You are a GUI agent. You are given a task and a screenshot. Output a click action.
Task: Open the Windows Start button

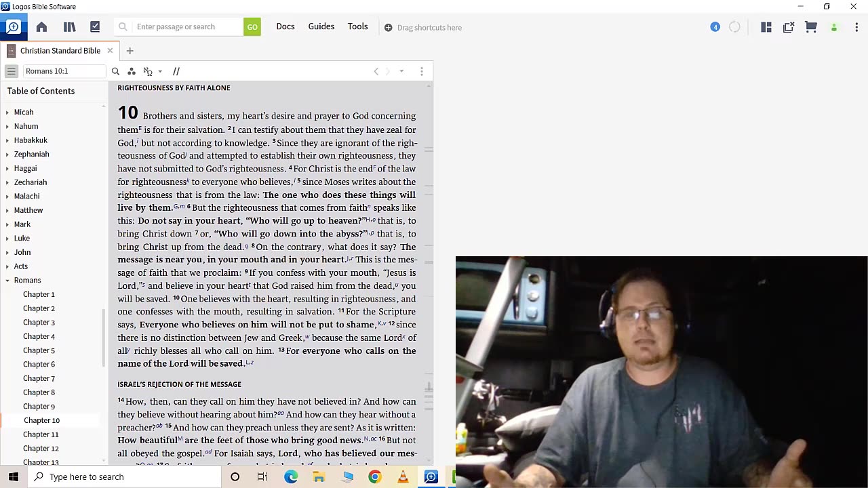point(13,476)
